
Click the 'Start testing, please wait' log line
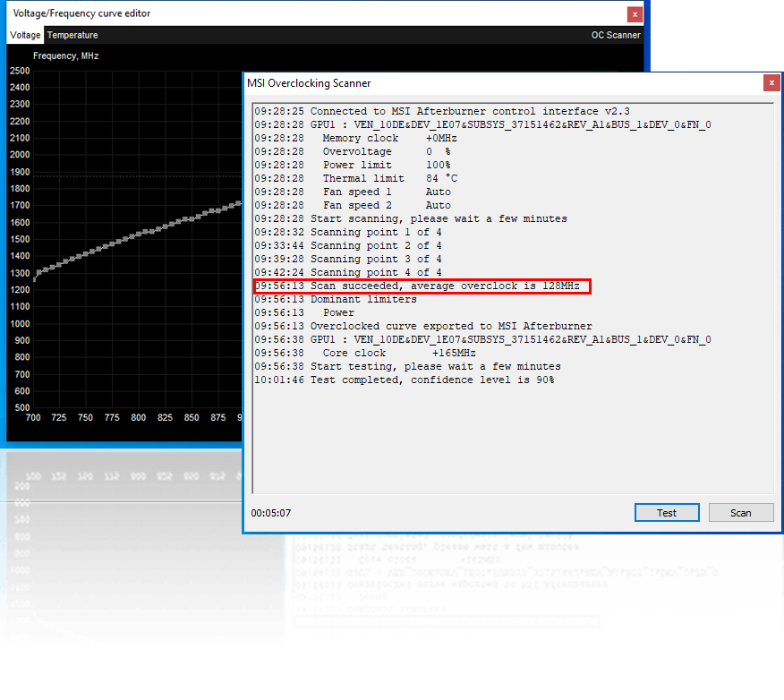tap(407, 366)
